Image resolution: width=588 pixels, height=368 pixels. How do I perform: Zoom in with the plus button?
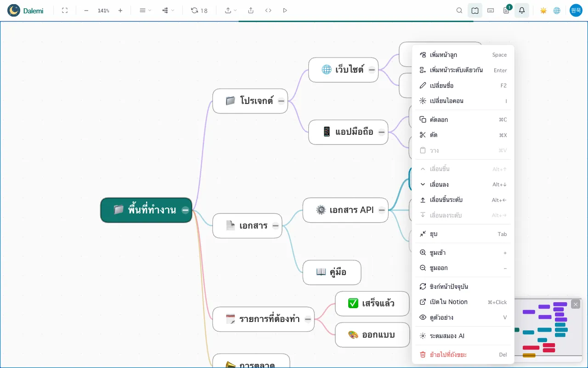[x=120, y=10]
